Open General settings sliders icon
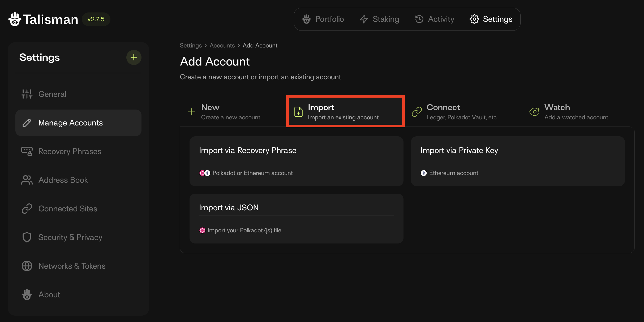The height and width of the screenshot is (322, 644). [27, 94]
